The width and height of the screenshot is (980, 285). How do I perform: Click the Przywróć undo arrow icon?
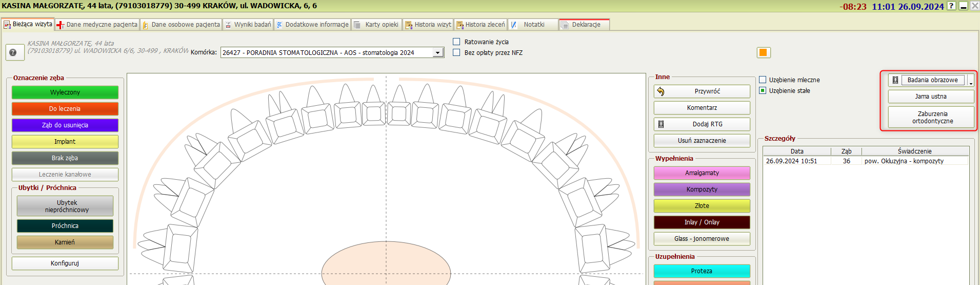tap(661, 91)
